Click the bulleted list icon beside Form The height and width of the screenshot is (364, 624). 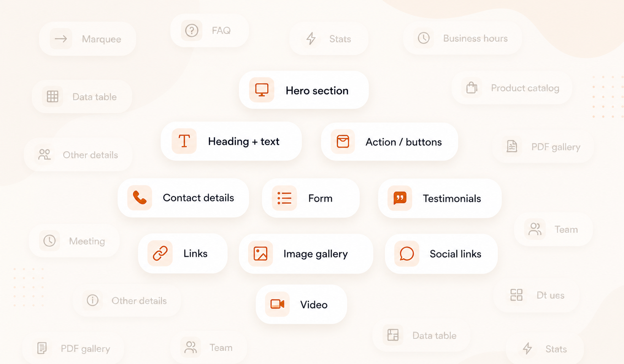(284, 198)
